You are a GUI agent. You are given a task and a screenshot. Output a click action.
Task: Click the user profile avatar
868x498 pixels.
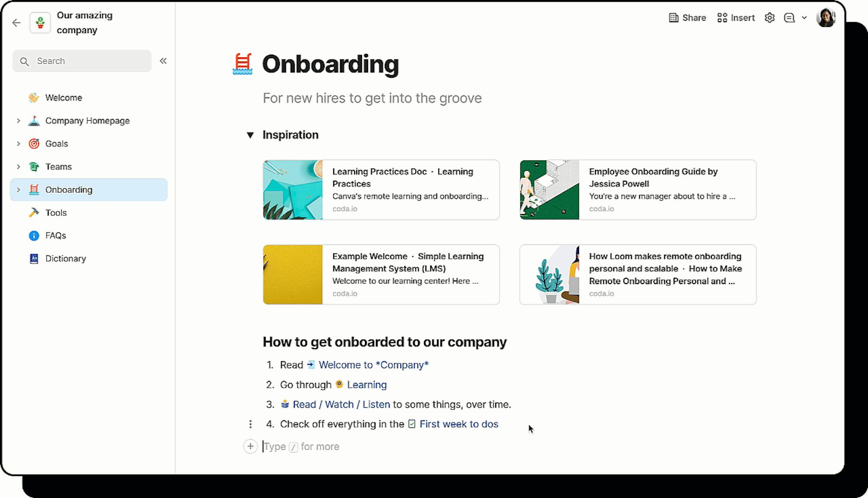pyautogui.click(x=825, y=18)
